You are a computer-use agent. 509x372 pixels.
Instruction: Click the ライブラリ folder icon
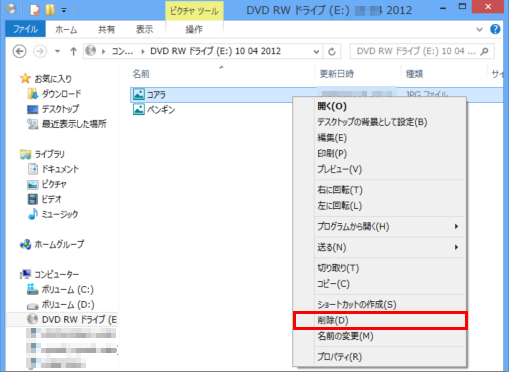point(25,154)
